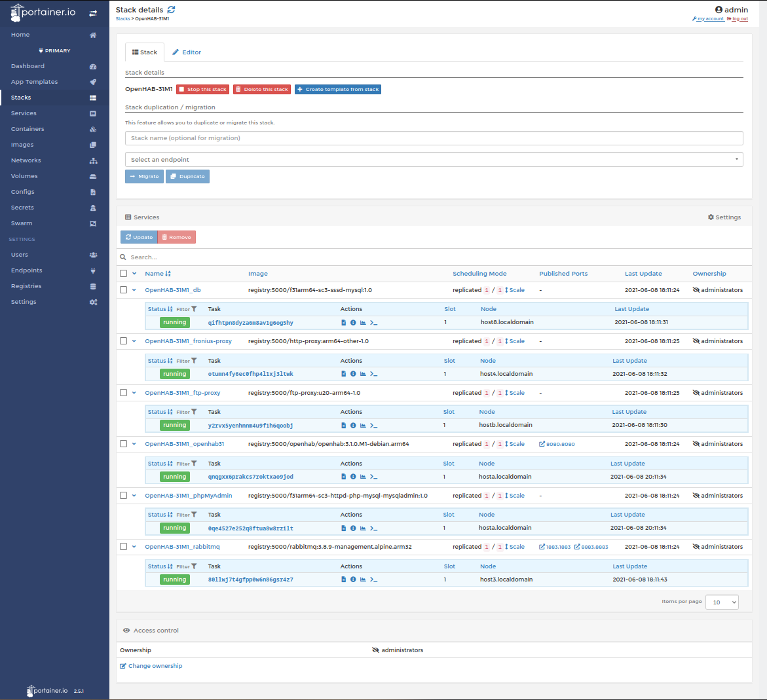
Task: Open published port 8080:8080 link
Action: tap(557, 444)
